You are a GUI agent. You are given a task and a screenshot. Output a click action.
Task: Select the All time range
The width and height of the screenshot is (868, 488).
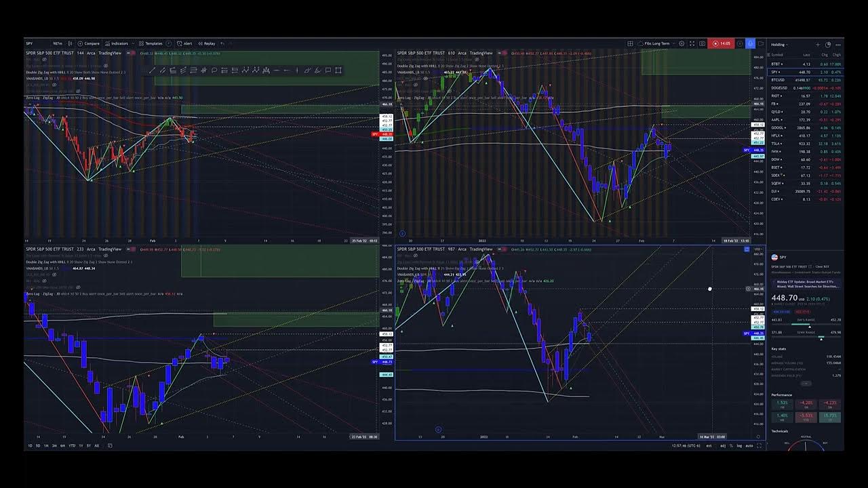[96, 445]
